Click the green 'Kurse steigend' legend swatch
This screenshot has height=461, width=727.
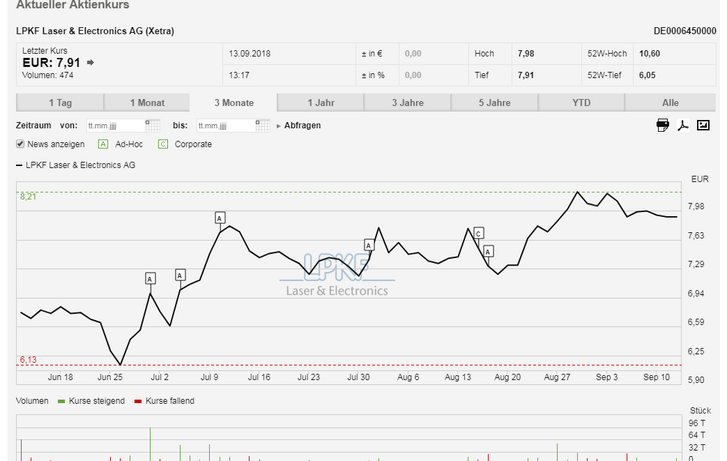[x=62, y=401]
